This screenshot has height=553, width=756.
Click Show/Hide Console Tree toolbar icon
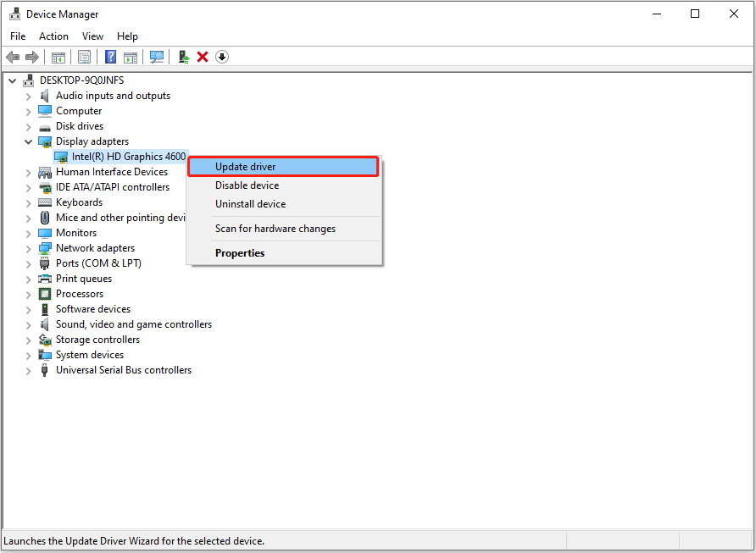(58, 58)
